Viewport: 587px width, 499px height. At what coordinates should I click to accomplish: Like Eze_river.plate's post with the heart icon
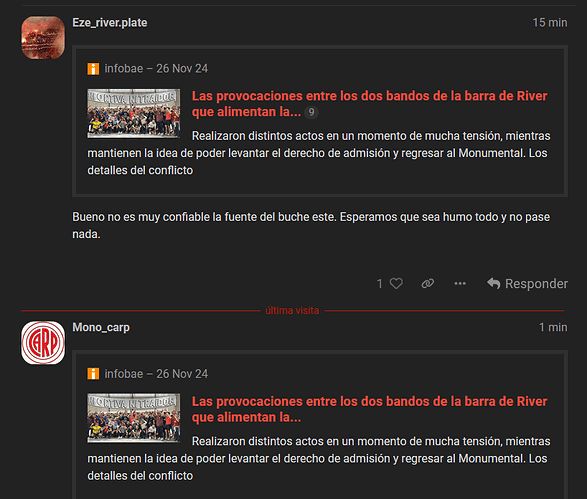pos(396,283)
